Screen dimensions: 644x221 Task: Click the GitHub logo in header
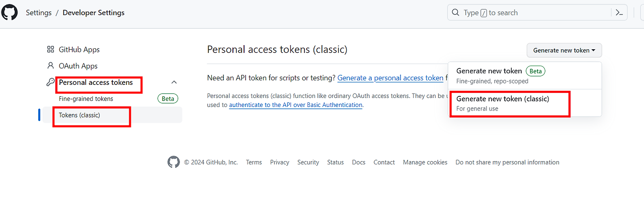pos(10,13)
